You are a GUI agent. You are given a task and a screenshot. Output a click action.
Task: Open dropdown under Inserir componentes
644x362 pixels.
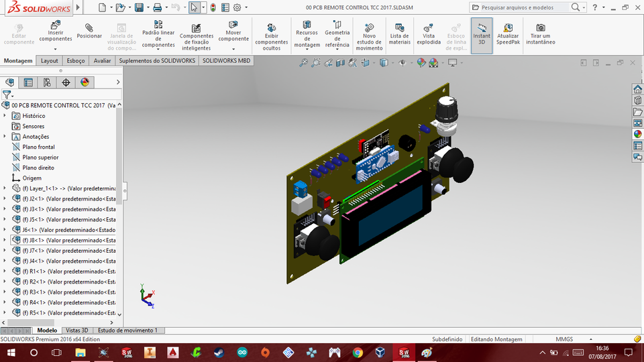click(x=56, y=49)
